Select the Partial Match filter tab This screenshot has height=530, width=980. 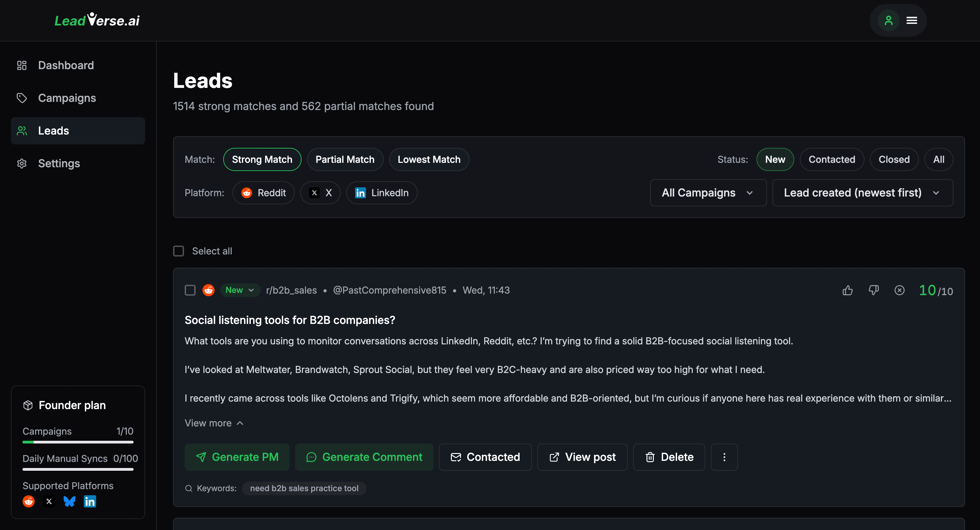coord(345,159)
